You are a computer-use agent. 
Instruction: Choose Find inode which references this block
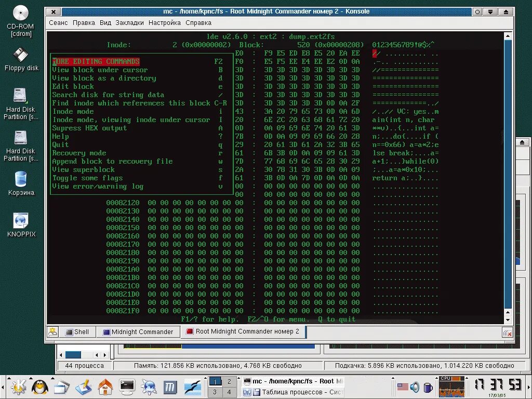(x=139, y=103)
